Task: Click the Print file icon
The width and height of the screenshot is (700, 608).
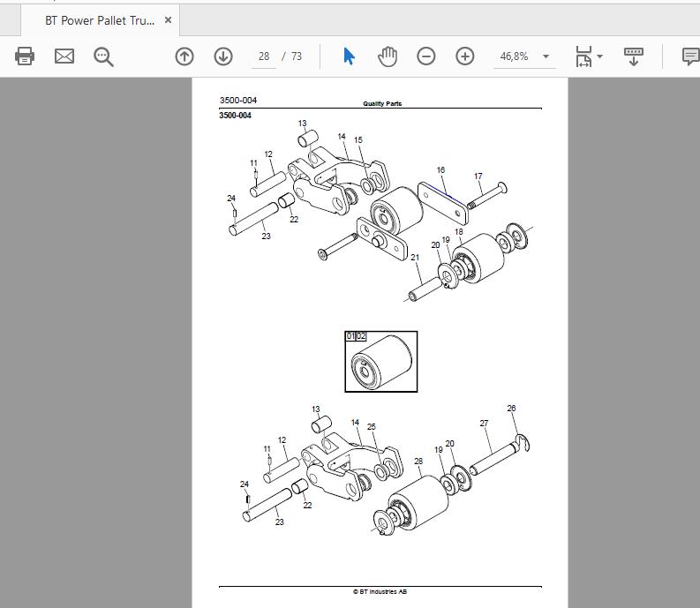Action: click(x=25, y=56)
